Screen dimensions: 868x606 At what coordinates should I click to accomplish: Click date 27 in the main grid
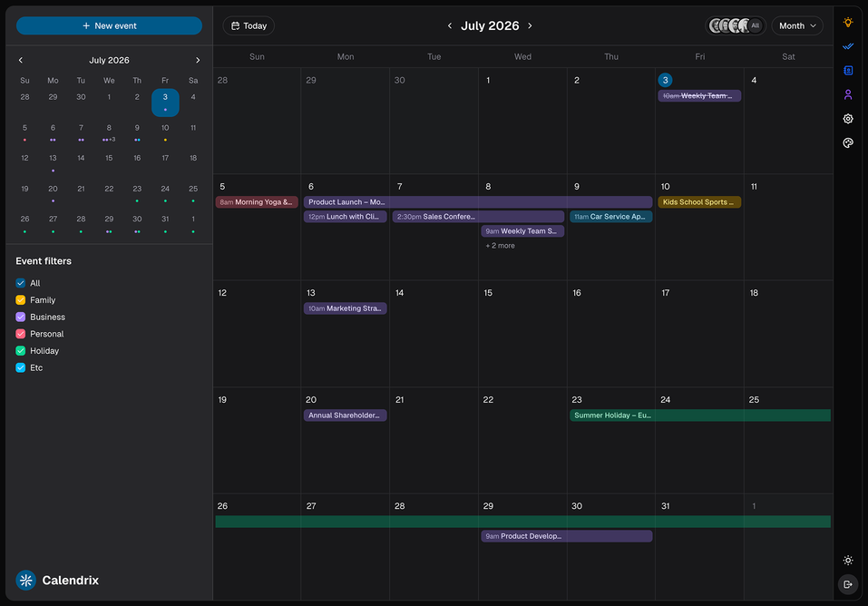click(311, 506)
